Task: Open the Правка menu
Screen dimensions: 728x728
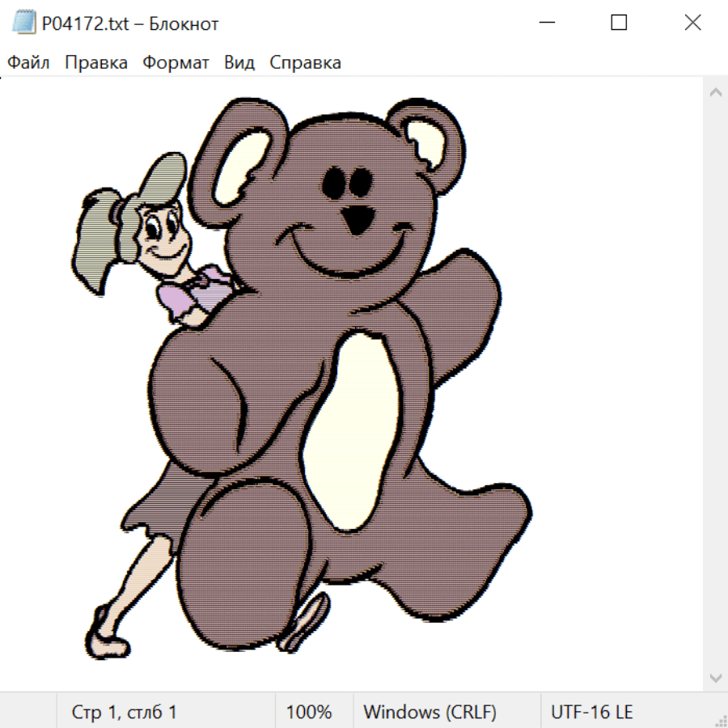Action: point(96,62)
